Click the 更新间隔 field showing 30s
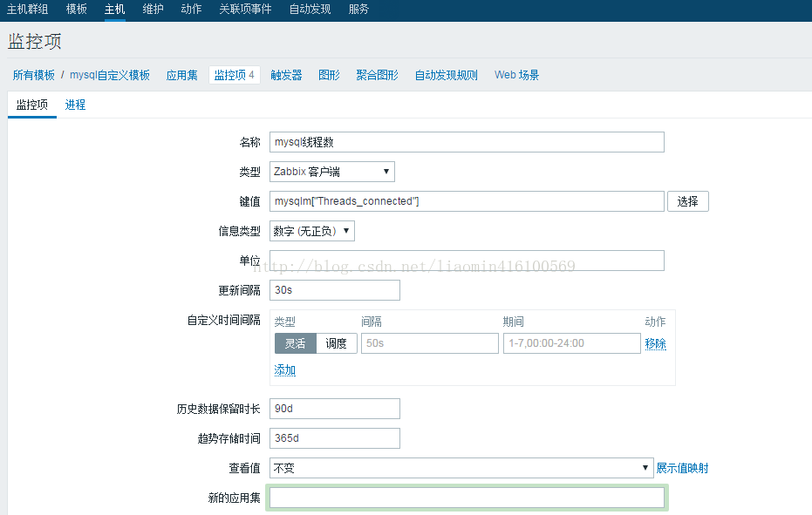This screenshot has width=812, height=515. tap(335, 290)
